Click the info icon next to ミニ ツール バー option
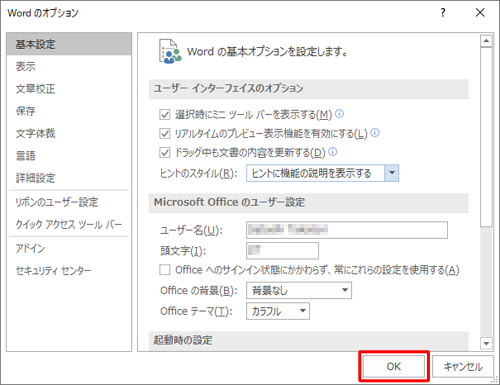This screenshot has width=500, height=385. 339,114
